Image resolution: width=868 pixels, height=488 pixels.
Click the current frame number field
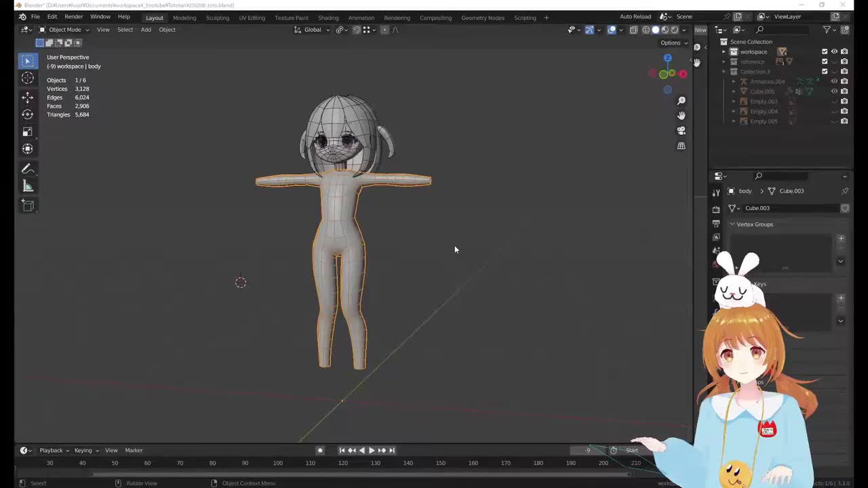(x=587, y=450)
